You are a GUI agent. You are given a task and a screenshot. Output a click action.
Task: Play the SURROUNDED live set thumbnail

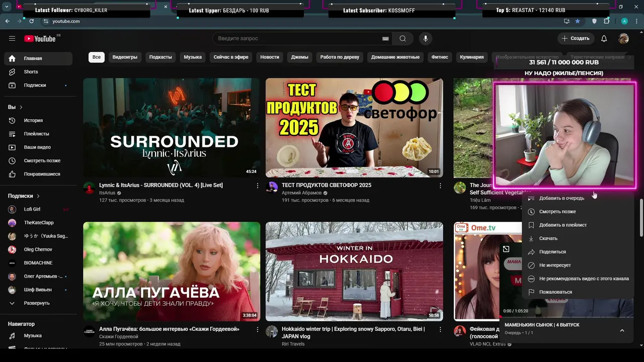pyautogui.click(x=172, y=128)
